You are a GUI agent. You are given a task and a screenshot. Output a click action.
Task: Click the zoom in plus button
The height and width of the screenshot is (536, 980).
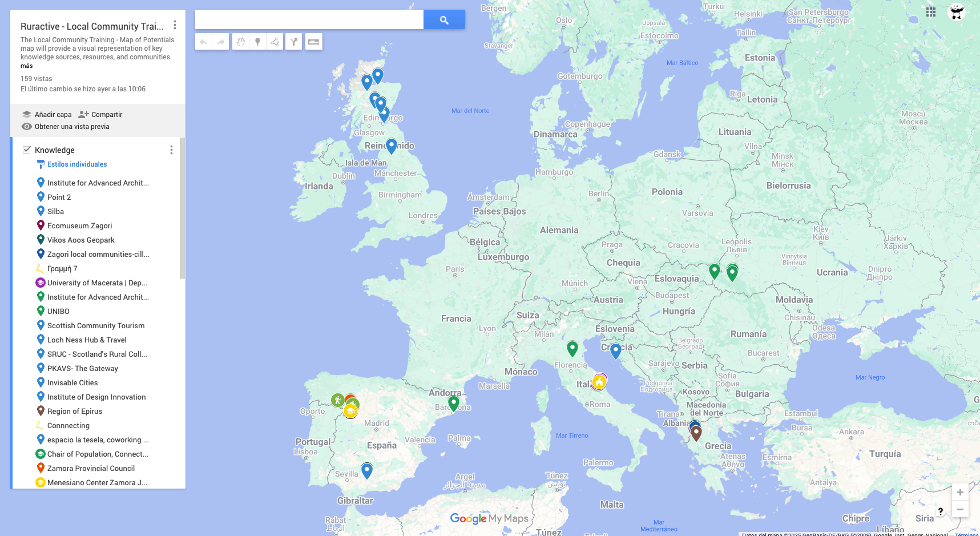click(960, 492)
